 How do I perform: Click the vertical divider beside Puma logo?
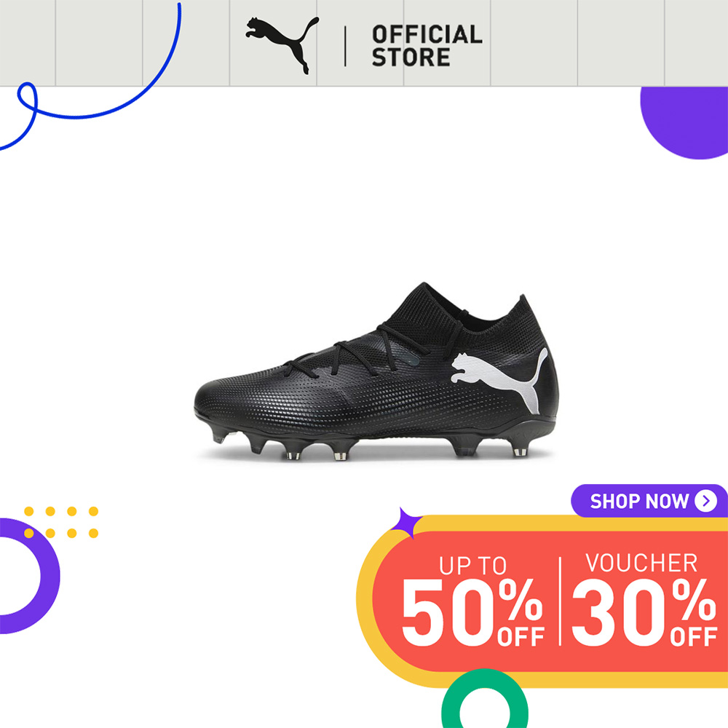[345, 46]
